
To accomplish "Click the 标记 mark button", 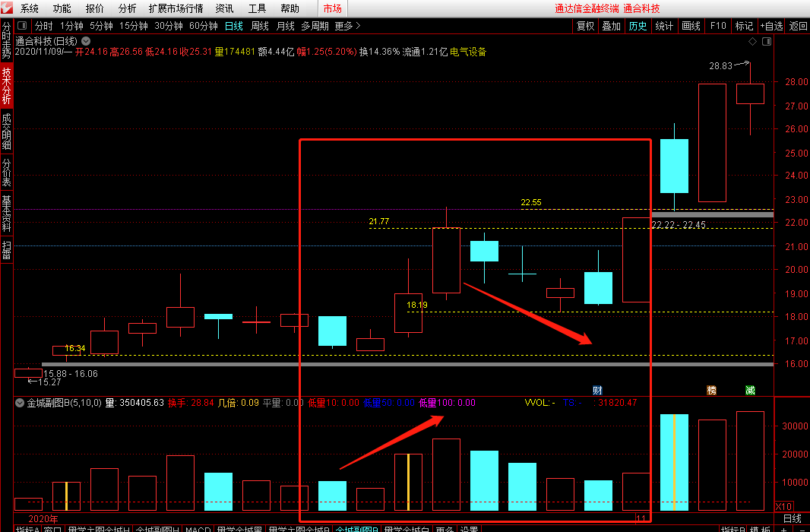I will click(x=745, y=26).
